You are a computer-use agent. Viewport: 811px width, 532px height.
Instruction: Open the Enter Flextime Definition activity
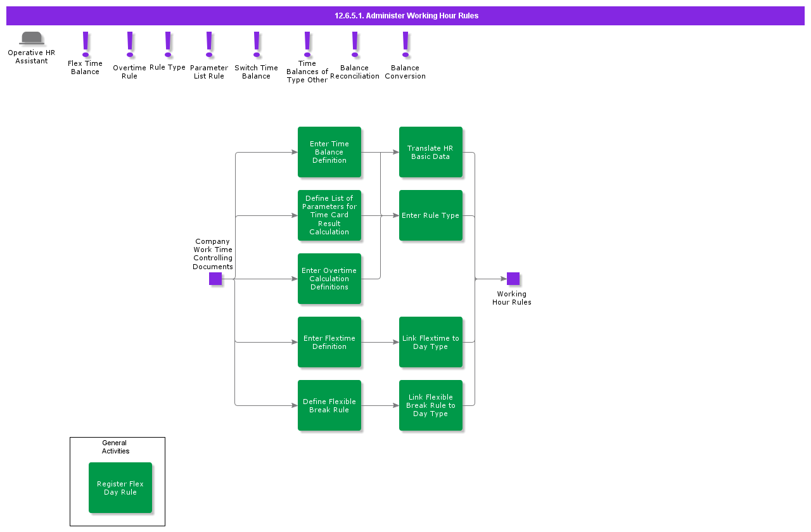pyautogui.click(x=329, y=342)
